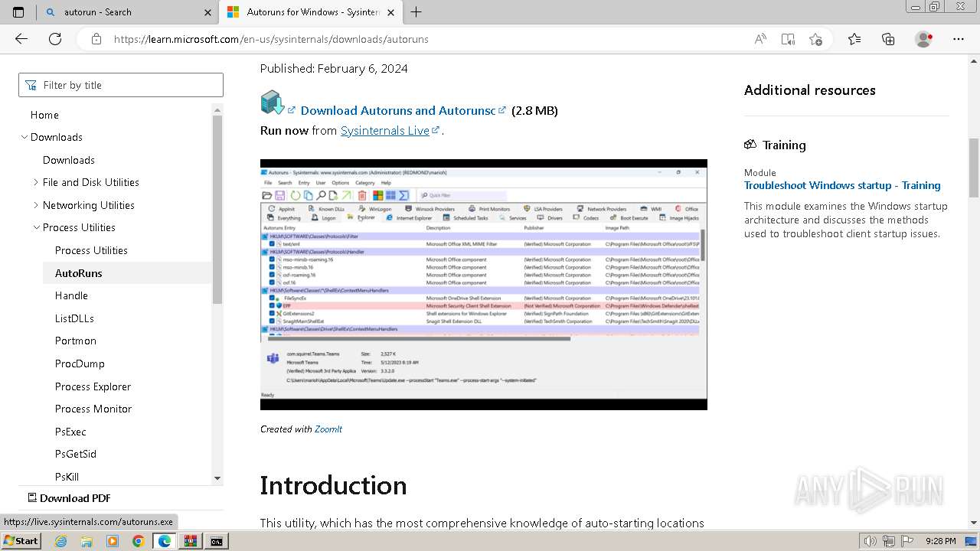Open the Downloads child page
Screen dimensions: 980x551
point(69,160)
